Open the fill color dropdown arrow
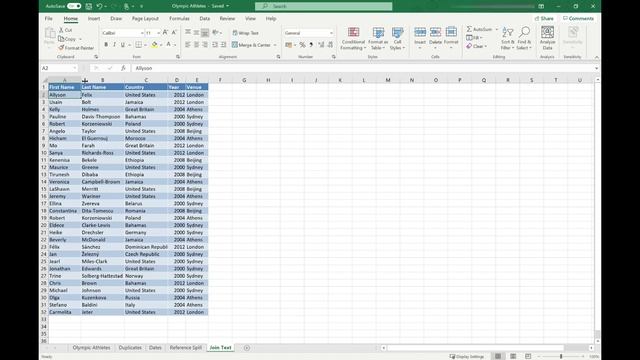Viewport: 640px width, 360px height. pyautogui.click(x=161, y=45)
